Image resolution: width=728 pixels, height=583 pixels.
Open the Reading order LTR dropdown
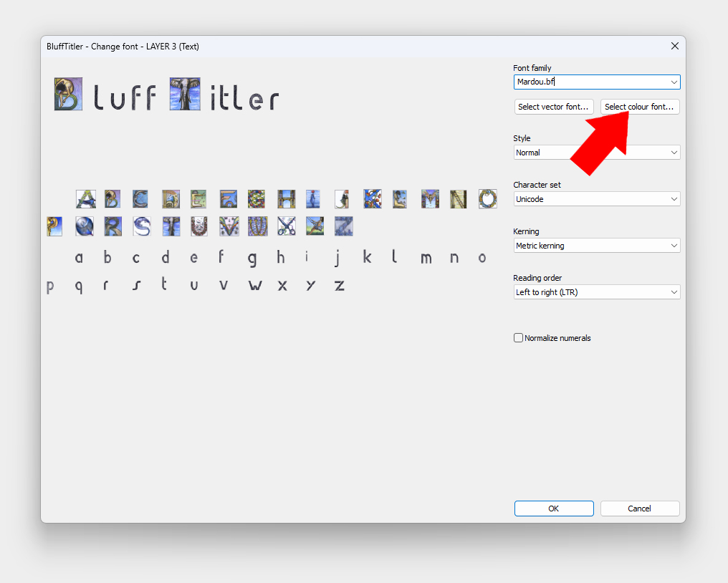tap(597, 292)
